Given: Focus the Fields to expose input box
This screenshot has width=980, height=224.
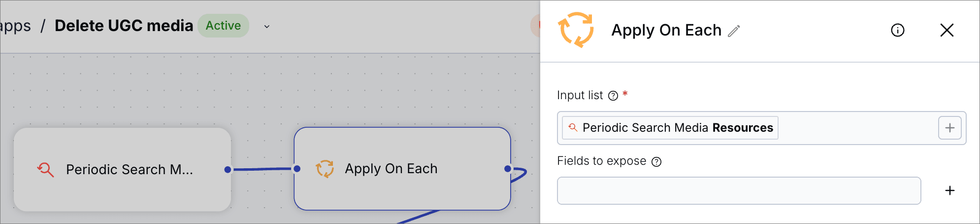Looking at the screenshot, I should click(x=739, y=190).
